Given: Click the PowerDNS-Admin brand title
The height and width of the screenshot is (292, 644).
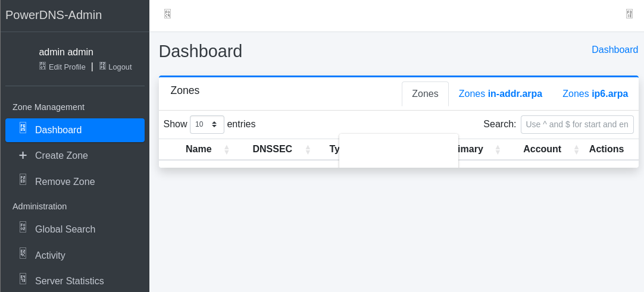Looking at the screenshot, I should click(54, 15).
